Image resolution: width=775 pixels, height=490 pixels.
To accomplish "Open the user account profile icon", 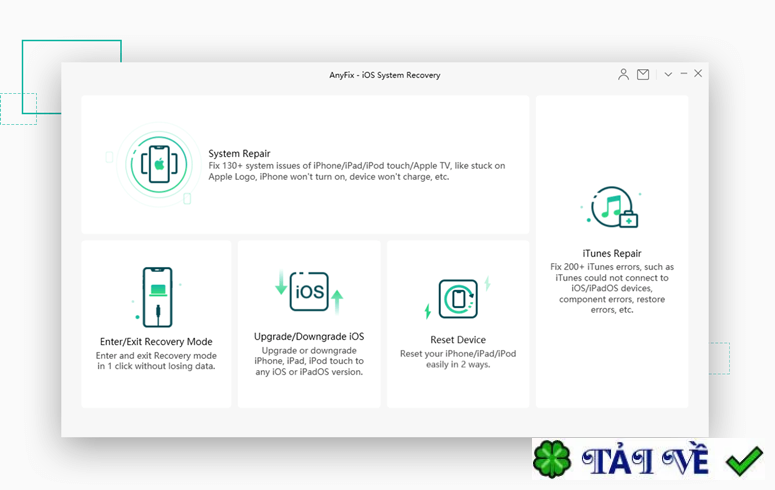I will click(623, 74).
